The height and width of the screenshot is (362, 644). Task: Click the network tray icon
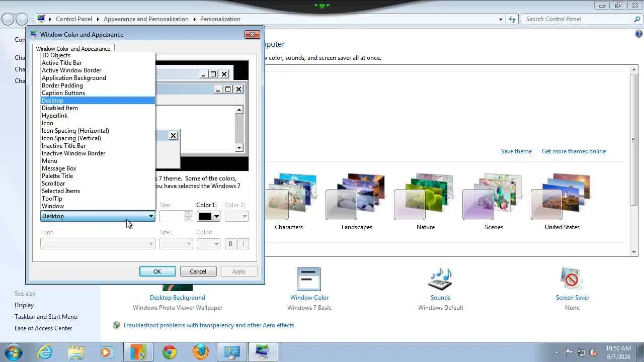pos(581,352)
